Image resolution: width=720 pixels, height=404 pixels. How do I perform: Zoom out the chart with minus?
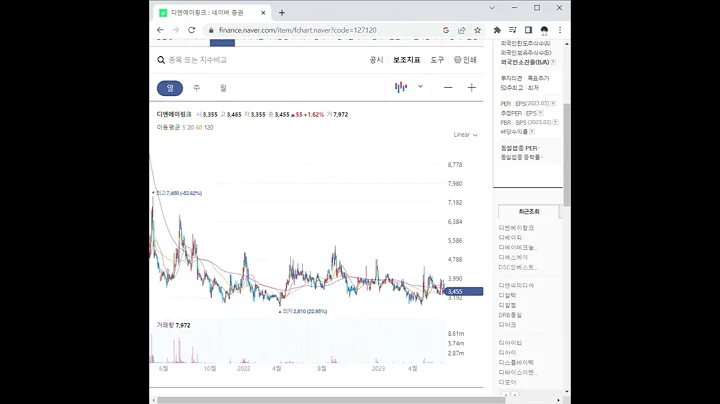[x=448, y=87]
